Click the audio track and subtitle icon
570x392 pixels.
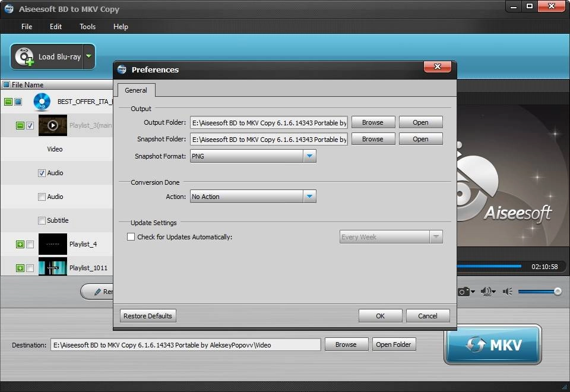pyautogui.click(x=487, y=292)
